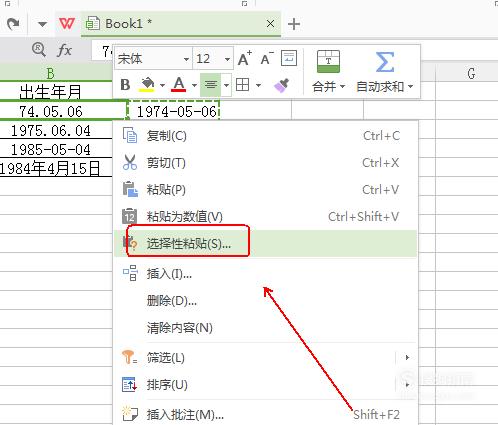Select column B header
This screenshot has width=498, height=425.
(x=50, y=72)
